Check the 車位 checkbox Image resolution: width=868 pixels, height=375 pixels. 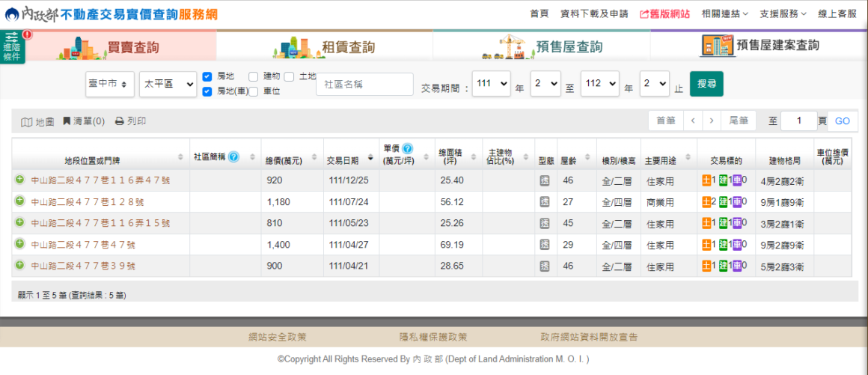(253, 91)
